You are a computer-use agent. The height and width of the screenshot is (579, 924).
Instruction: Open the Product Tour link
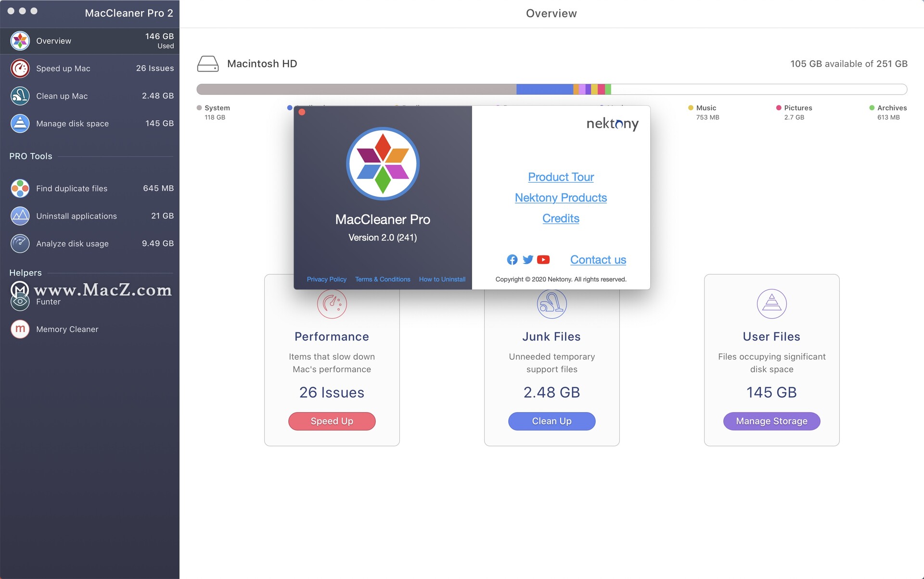coord(561,177)
